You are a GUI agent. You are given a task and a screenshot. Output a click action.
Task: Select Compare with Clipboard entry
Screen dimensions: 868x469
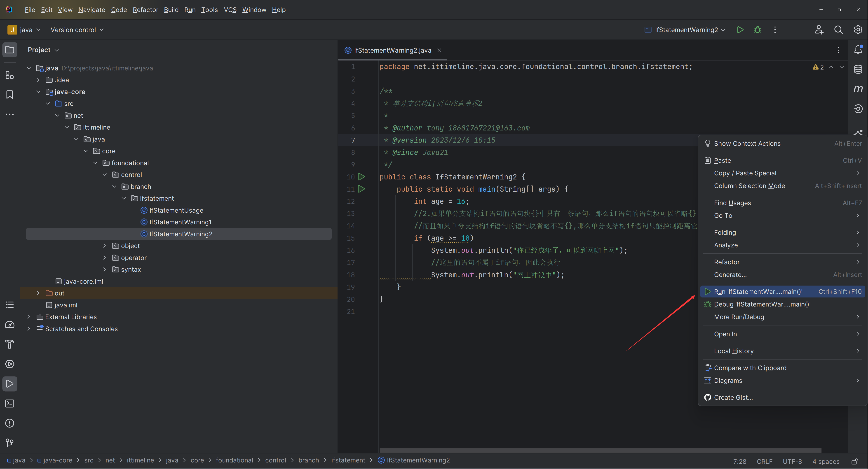pos(782,368)
